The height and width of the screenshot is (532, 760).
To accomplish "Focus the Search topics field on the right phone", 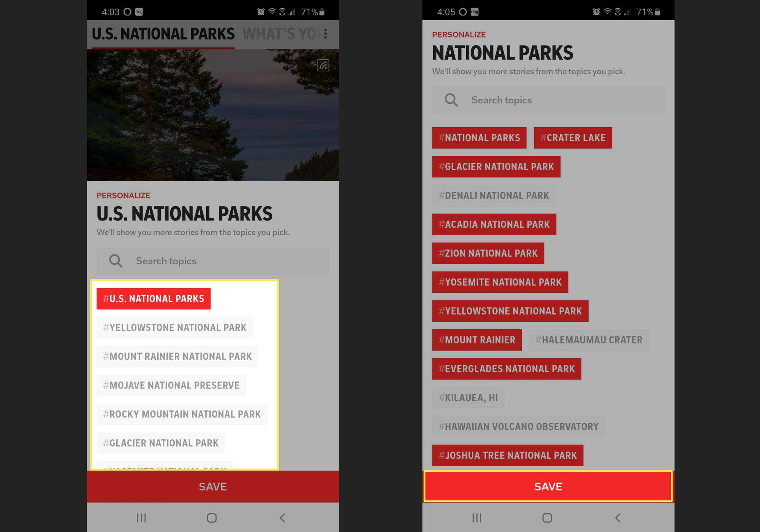I will coord(548,100).
